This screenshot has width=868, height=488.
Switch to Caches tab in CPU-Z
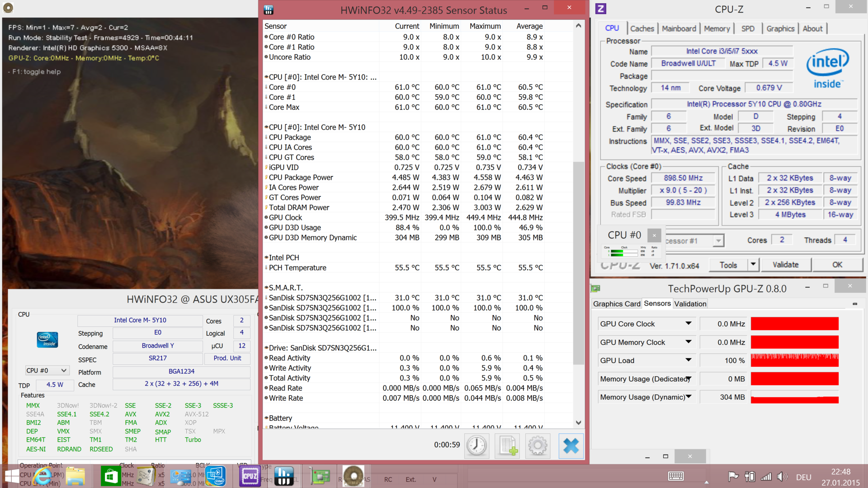[x=642, y=28]
